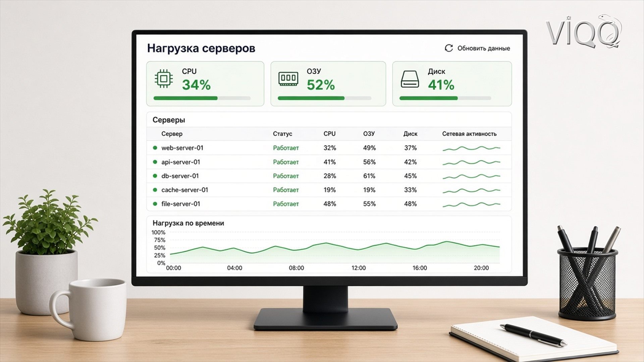This screenshot has height=362, width=644.
Task: Click the refresh icon next to Обновить данные
Action: (448, 48)
